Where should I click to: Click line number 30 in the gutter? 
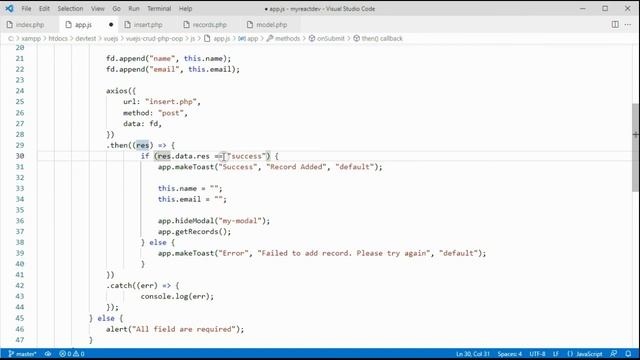tap(20, 156)
